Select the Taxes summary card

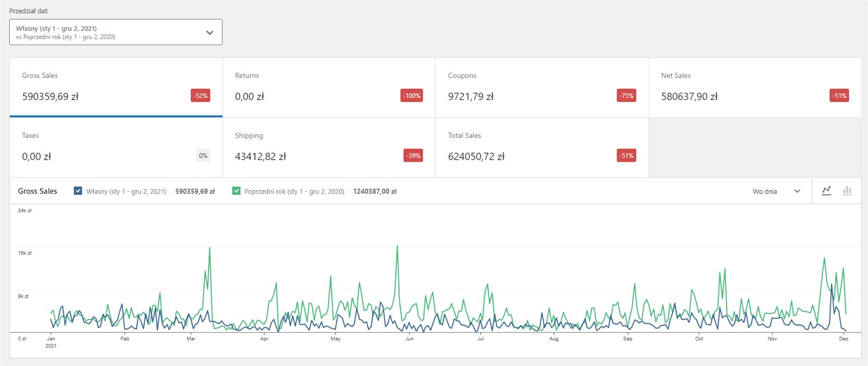click(x=116, y=147)
